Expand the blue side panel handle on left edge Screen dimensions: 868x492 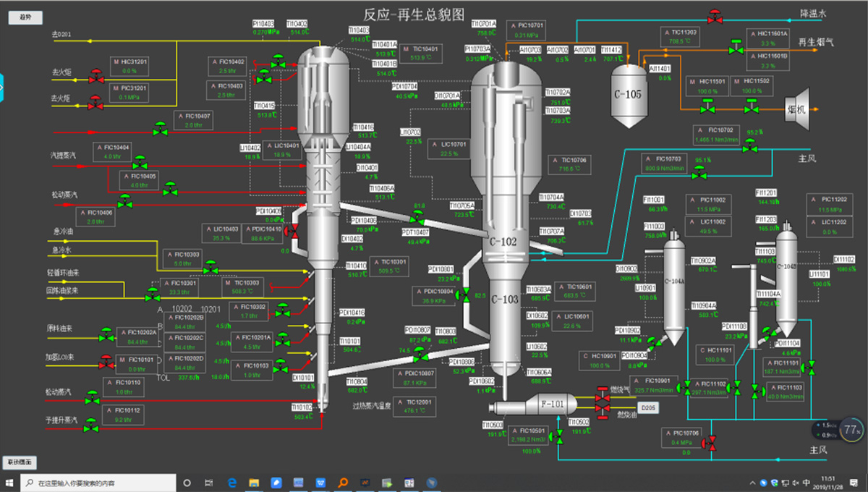click(2, 88)
